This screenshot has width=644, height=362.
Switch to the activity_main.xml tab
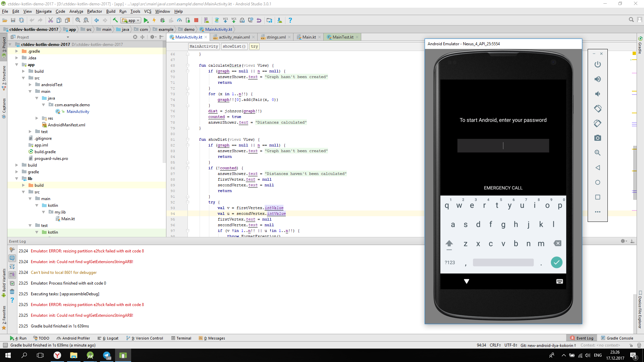pyautogui.click(x=234, y=37)
